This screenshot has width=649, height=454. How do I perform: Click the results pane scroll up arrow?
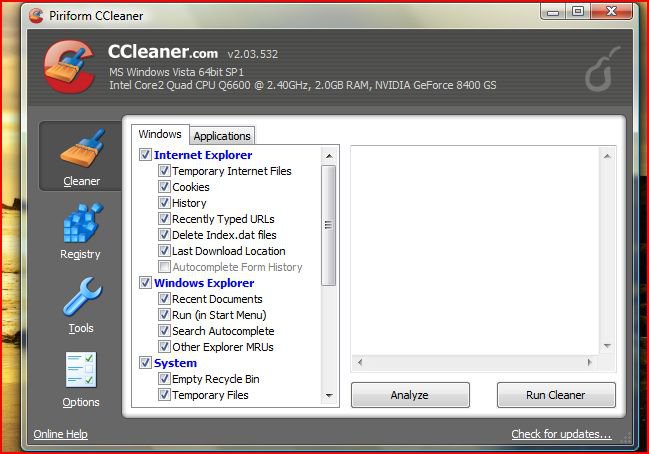click(x=607, y=156)
